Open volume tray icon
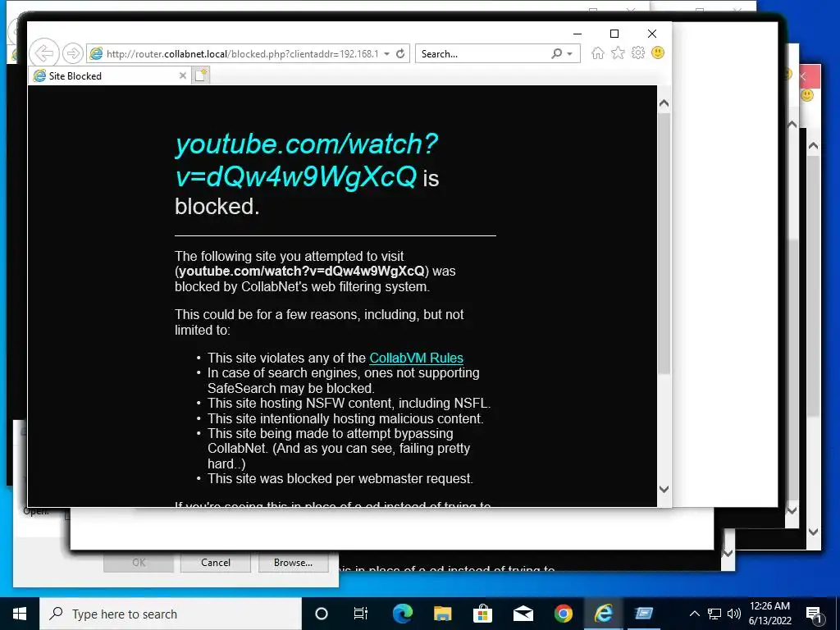Screen dimensions: 840x630 (734, 614)
